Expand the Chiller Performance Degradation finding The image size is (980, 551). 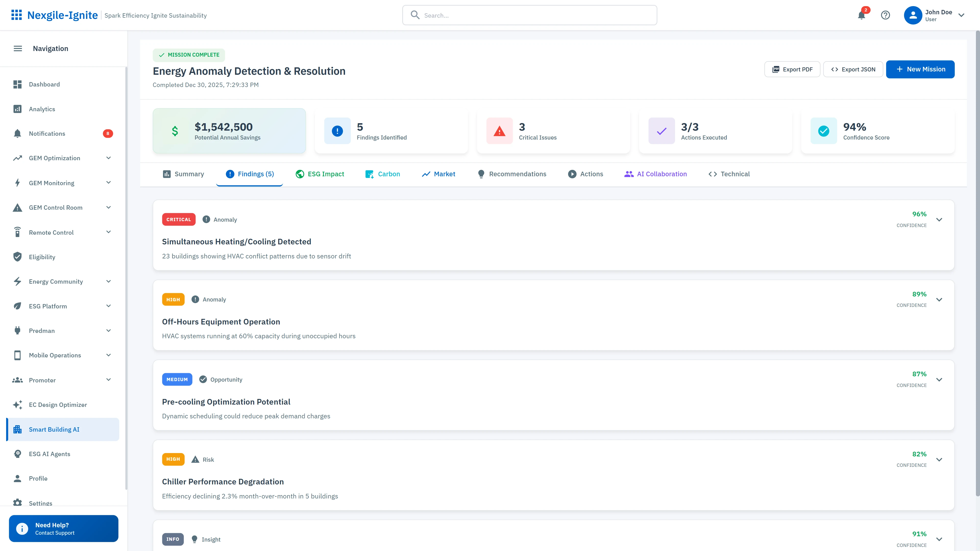(939, 459)
